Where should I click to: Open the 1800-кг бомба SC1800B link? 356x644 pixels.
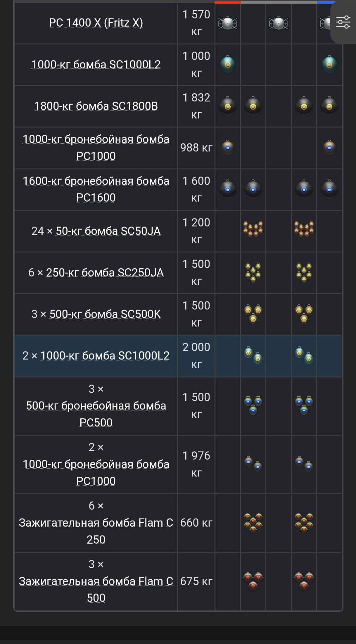(96, 106)
